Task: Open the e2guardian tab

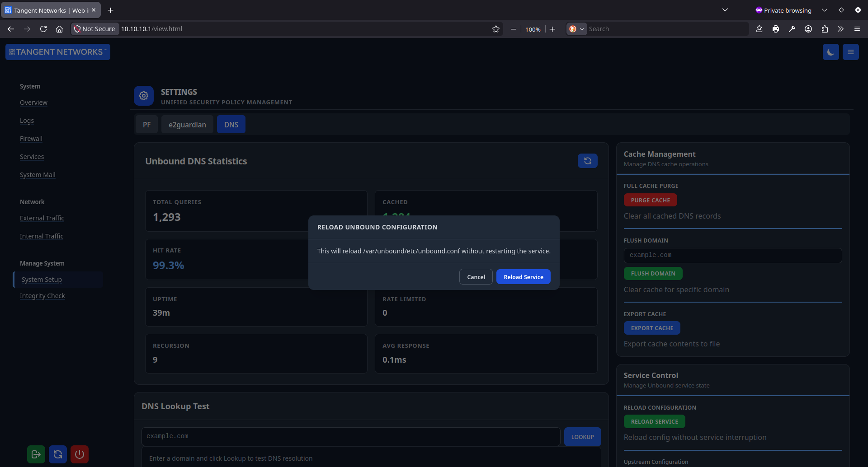Action: coord(187,124)
